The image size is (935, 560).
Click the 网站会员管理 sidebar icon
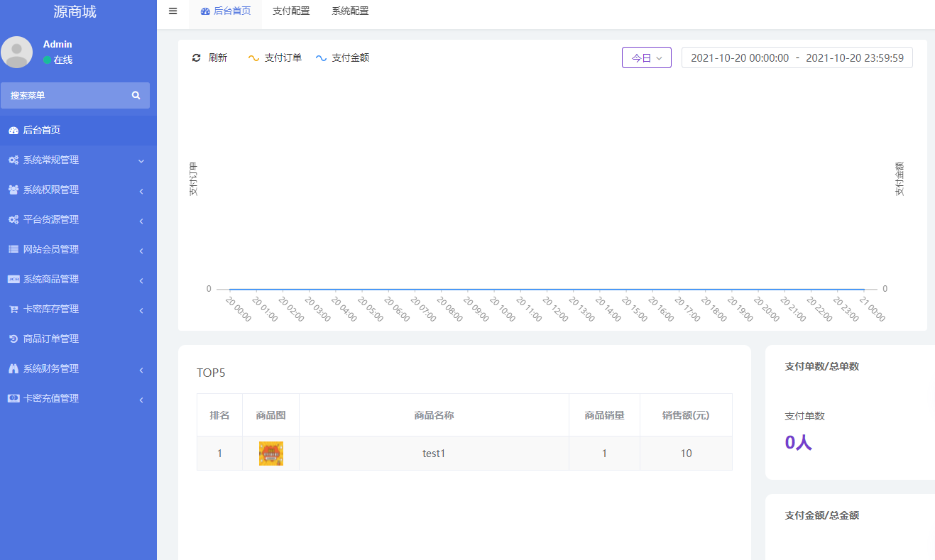(x=13, y=249)
